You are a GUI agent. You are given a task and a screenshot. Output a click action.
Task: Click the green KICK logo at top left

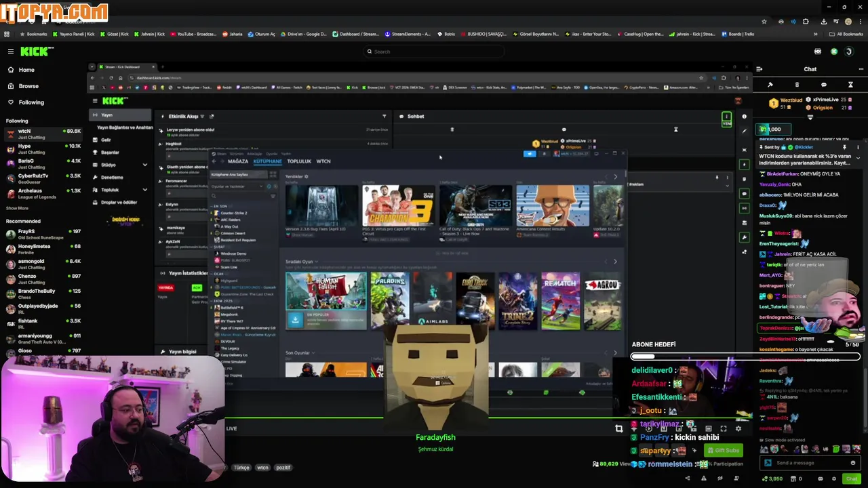(x=33, y=52)
